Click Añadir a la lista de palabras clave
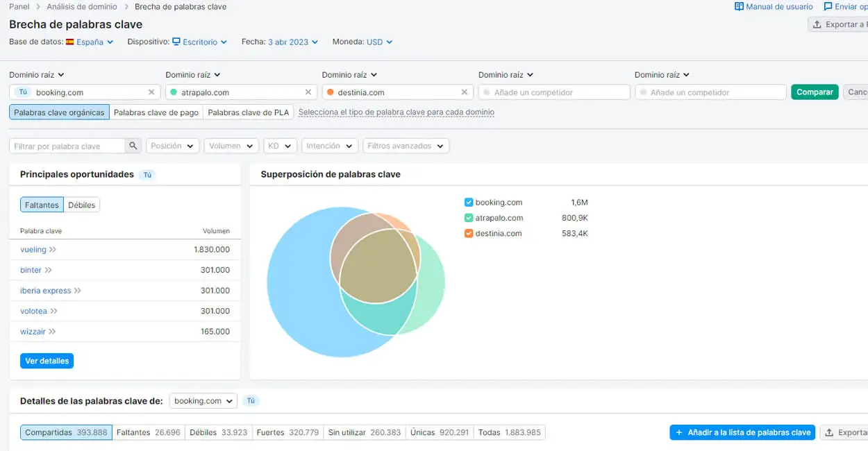This screenshot has width=868, height=451. (742, 432)
